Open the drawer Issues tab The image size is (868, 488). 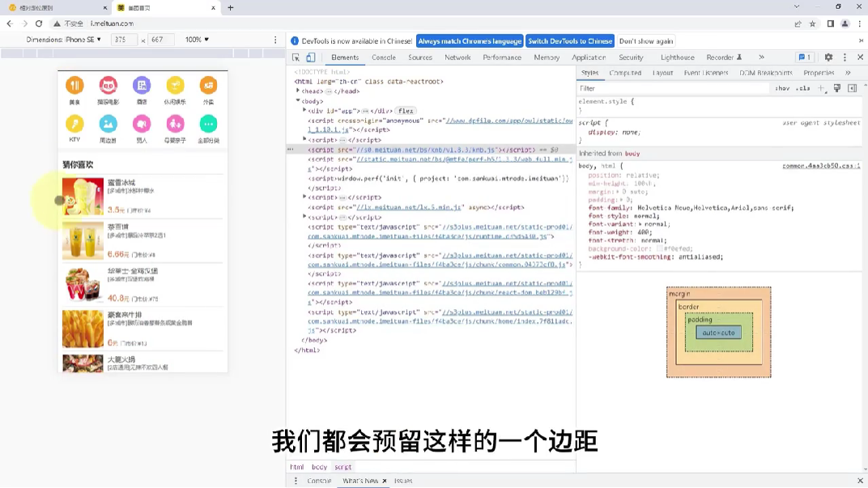tap(403, 481)
